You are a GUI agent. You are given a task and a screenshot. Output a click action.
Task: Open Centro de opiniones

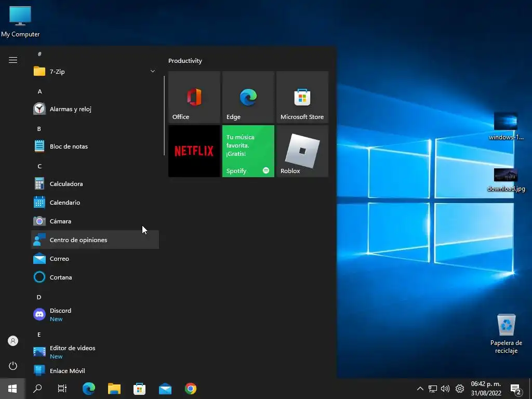pyautogui.click(x=95, y=240)
